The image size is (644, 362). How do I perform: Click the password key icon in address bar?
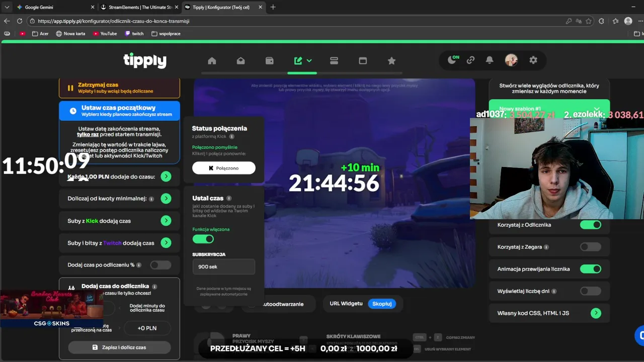[569, 21]
